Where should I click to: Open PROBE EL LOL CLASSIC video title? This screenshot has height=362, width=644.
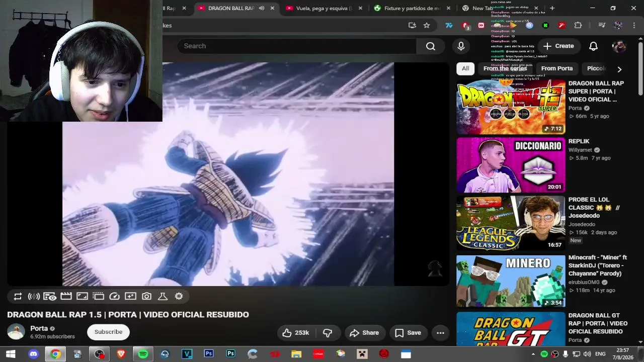[594, 208]
